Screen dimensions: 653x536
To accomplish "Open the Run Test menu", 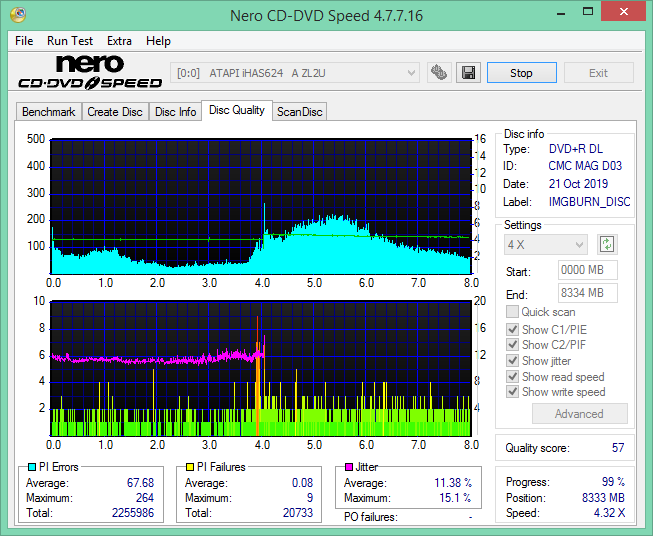I will 70,41.
